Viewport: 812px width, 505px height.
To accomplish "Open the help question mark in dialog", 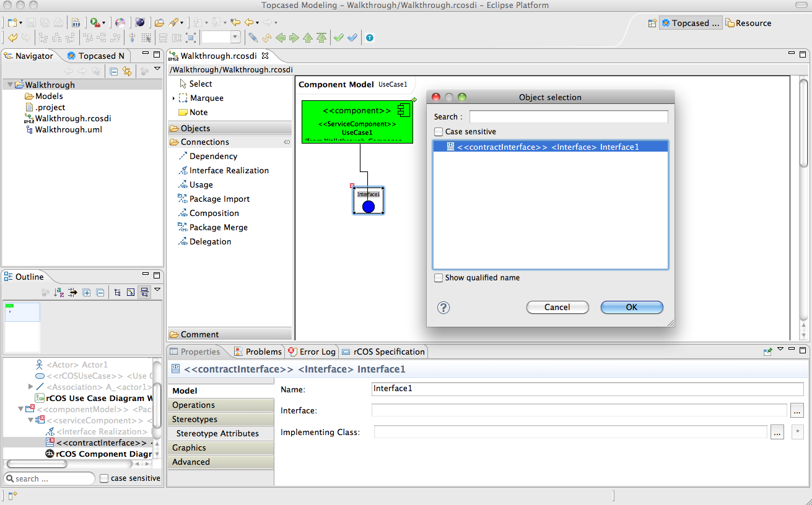I will tap(443, 308).
